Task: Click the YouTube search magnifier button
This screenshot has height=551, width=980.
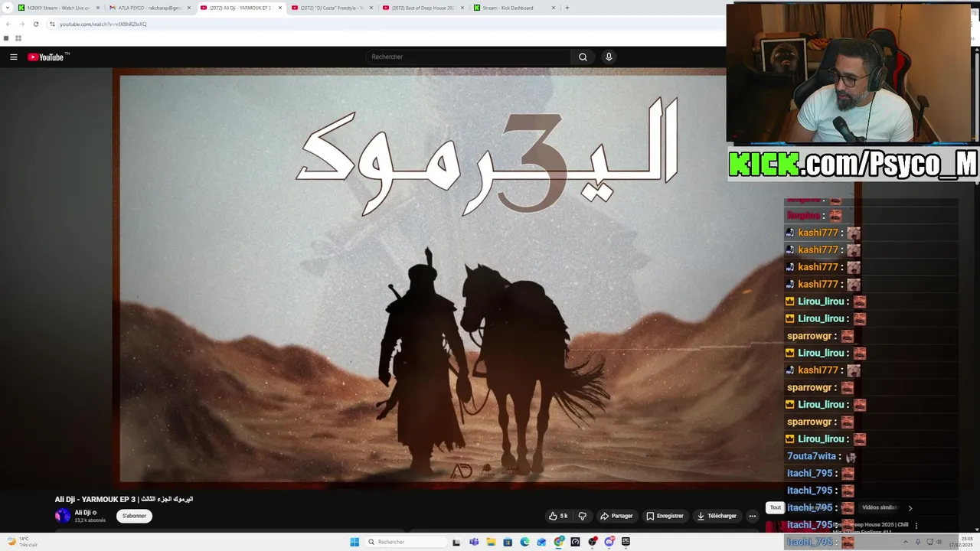Action: pyautogui.click(x=583, y=57)
